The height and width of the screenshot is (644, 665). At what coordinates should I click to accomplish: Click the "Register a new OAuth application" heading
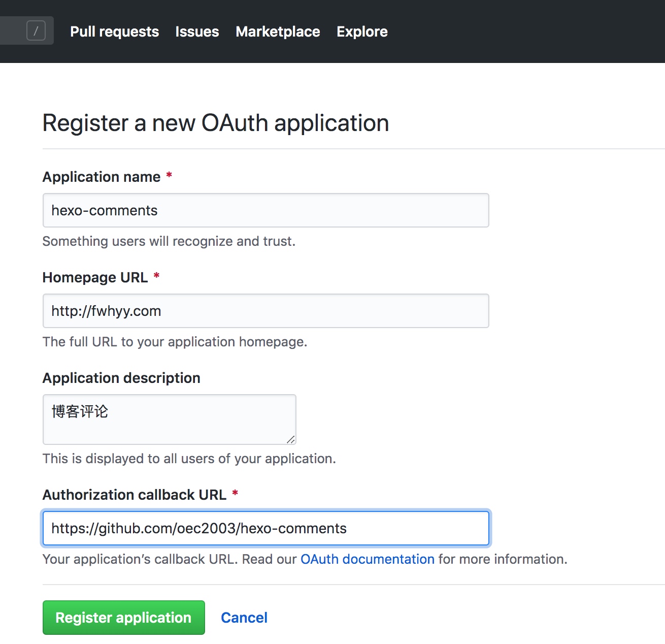tap(216, 123)
